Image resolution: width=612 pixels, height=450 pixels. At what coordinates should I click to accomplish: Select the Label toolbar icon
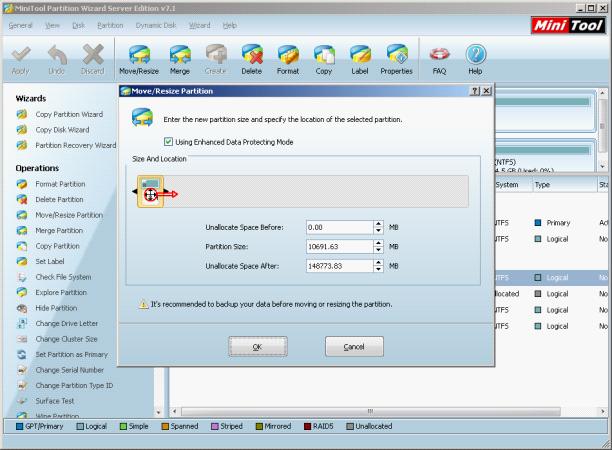[x=360, y=60]
